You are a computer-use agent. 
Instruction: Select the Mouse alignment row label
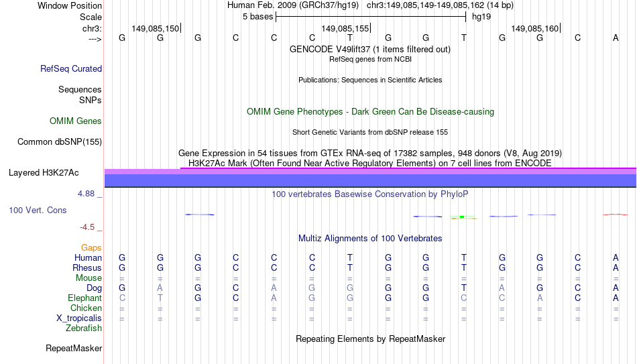coord(89,278)
